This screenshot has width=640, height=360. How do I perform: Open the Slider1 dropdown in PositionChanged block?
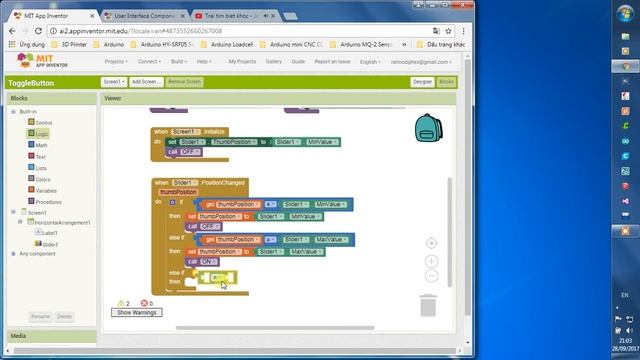pos(185,182)
